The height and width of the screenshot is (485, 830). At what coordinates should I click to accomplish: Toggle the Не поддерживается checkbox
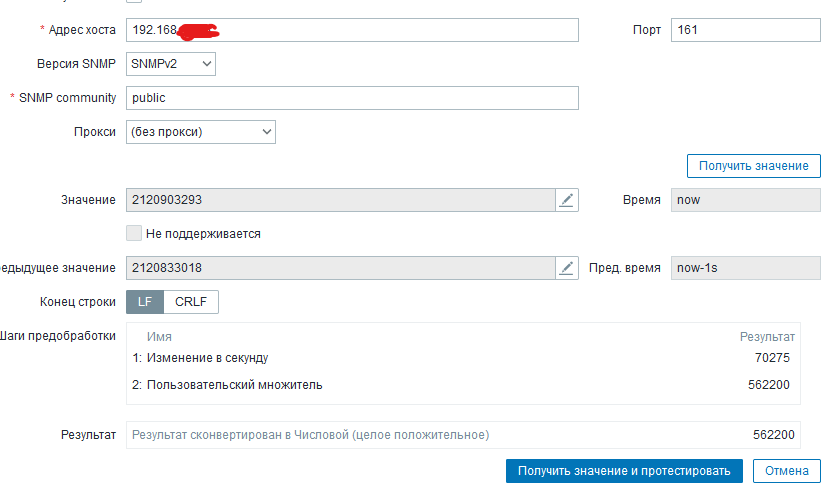pos(134,233)
